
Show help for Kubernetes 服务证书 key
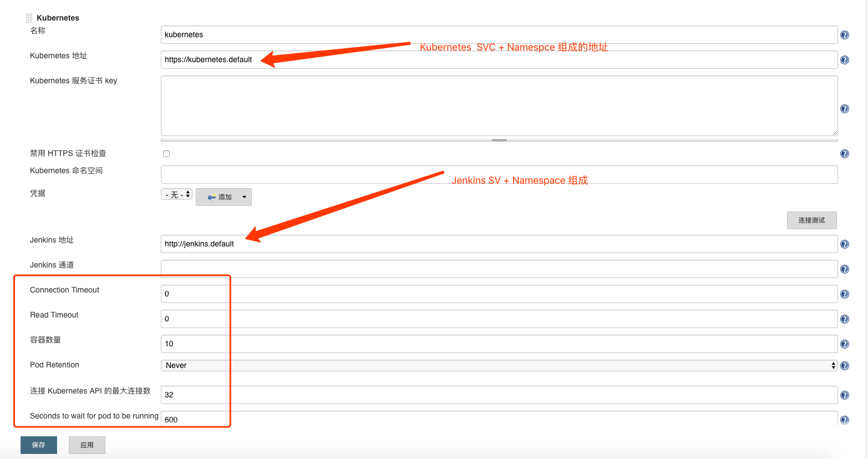coord(844,109)
